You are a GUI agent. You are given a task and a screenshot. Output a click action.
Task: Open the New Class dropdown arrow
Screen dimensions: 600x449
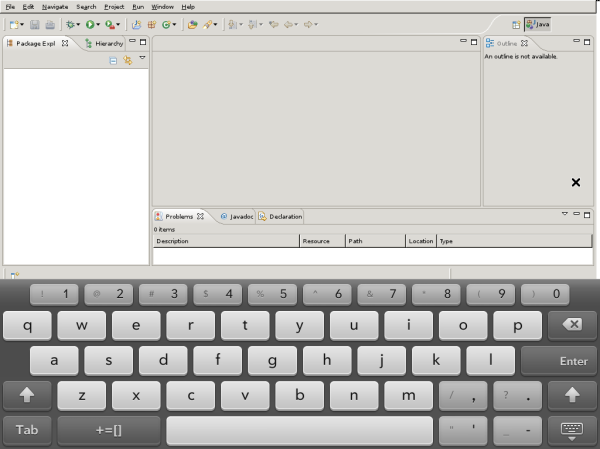click(x=174, y=25)
